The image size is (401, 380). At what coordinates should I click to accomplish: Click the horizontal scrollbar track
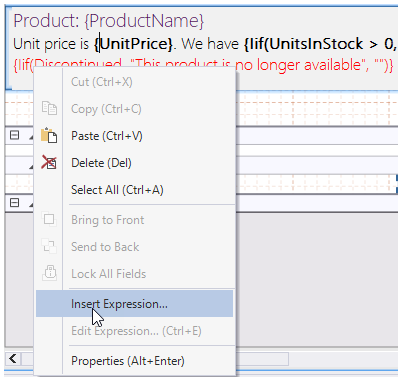(x=262, y=359)
